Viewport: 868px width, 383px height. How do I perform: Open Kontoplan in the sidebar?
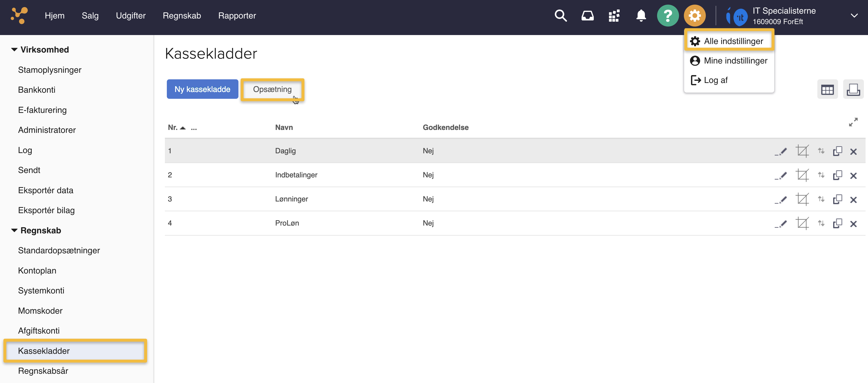(37, 271)
